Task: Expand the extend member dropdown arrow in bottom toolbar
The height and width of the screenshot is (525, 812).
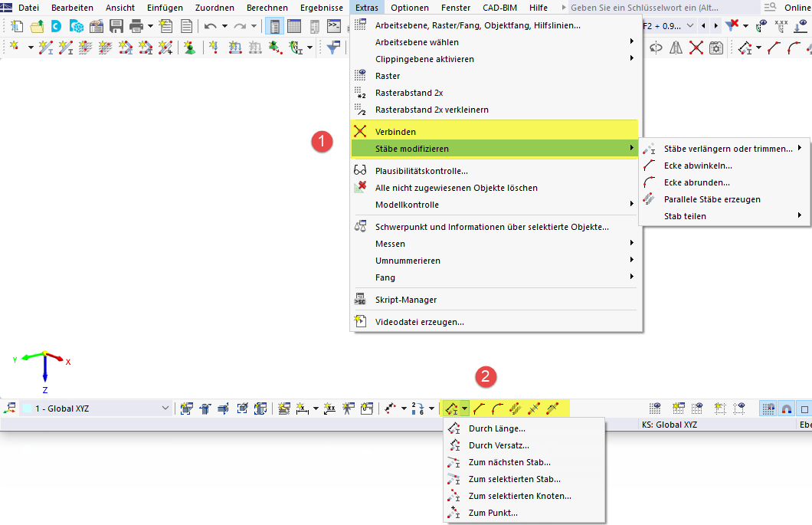Action: pyautogui.click(x=464, y=409)
